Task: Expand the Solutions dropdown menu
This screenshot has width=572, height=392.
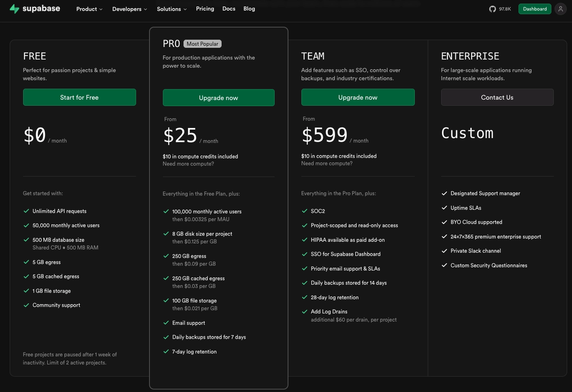Action: coord(172,9)
